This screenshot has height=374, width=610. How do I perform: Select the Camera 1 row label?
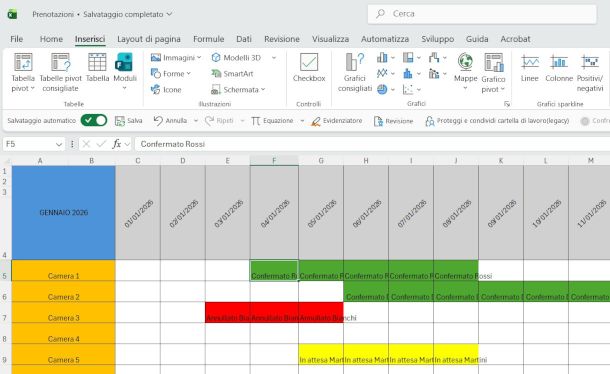pyautogui.click(x=63, y=270)
